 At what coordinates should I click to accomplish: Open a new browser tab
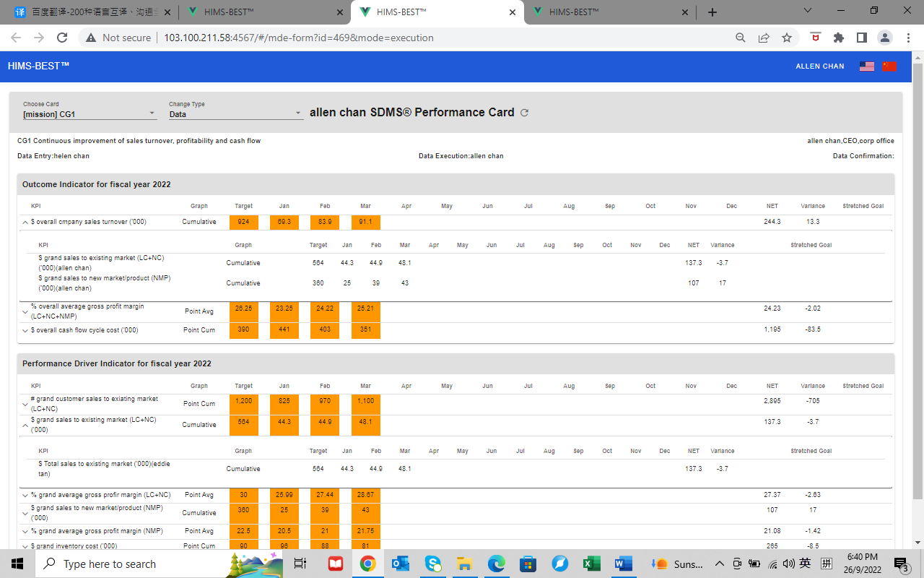(712, 12)
